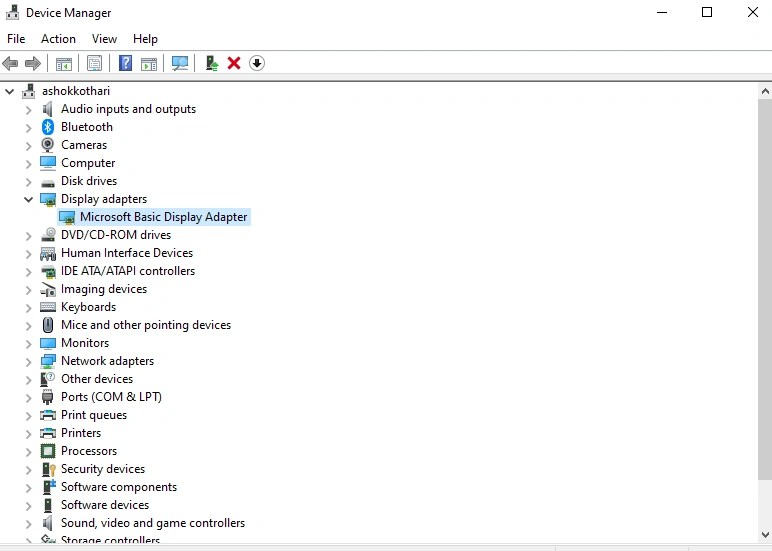Select the Computer category label

pos(88,163)
